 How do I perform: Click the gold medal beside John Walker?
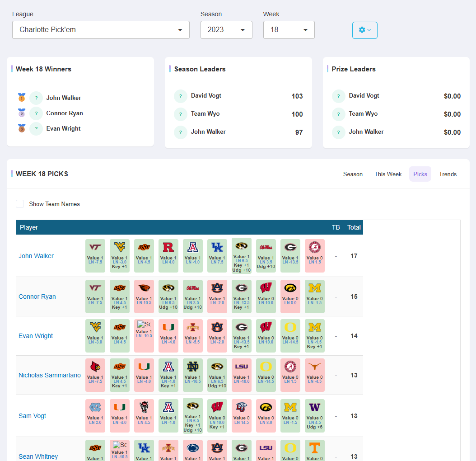pyautogui.click(x=21, y=98)
